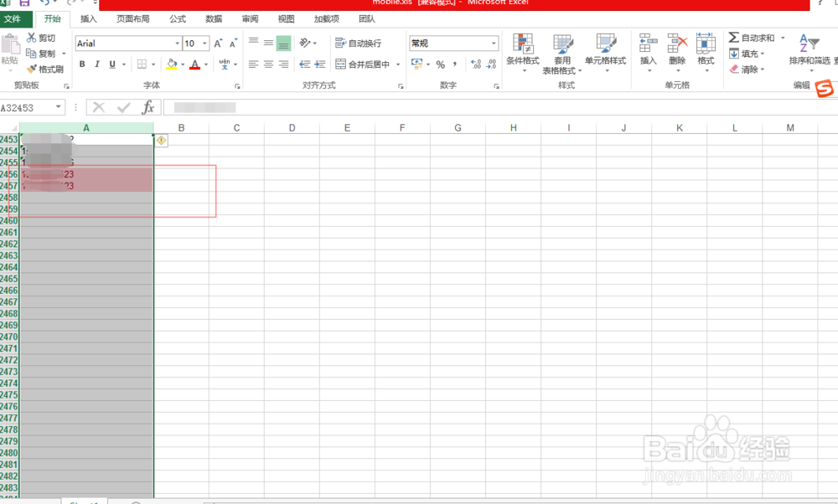This screenshot has width=838, height=504.
Task: Apply red Font Color A
Action: click(x=195, y=64)
